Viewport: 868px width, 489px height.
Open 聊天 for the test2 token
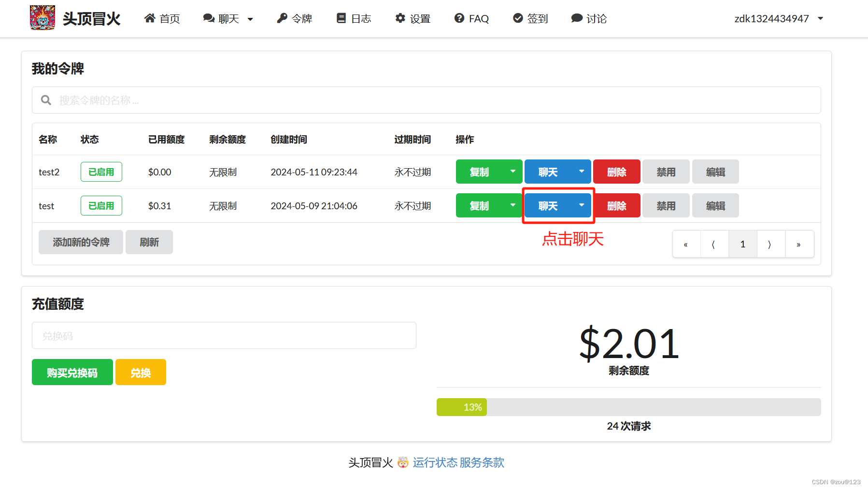click(548, 172)
